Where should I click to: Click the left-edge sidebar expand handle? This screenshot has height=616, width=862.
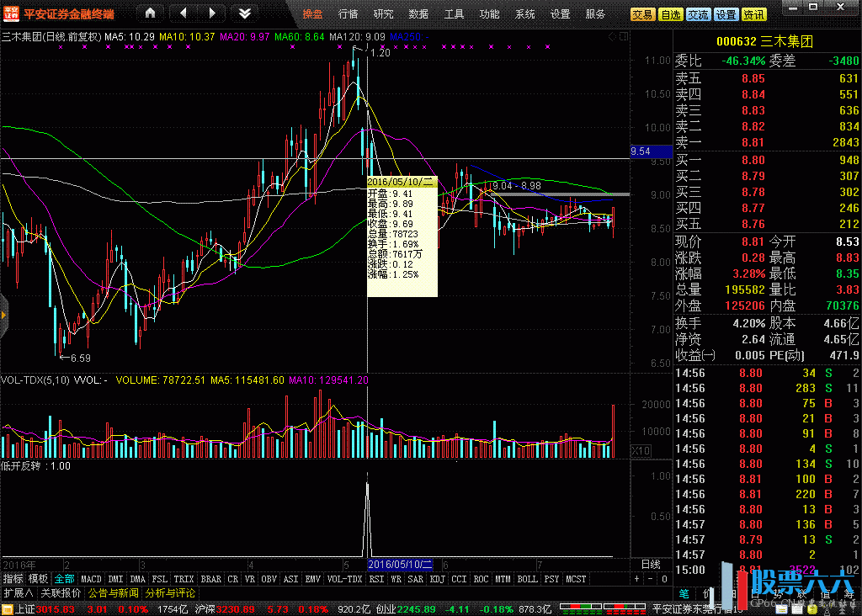pyautogui.click(x=3, y=315)
